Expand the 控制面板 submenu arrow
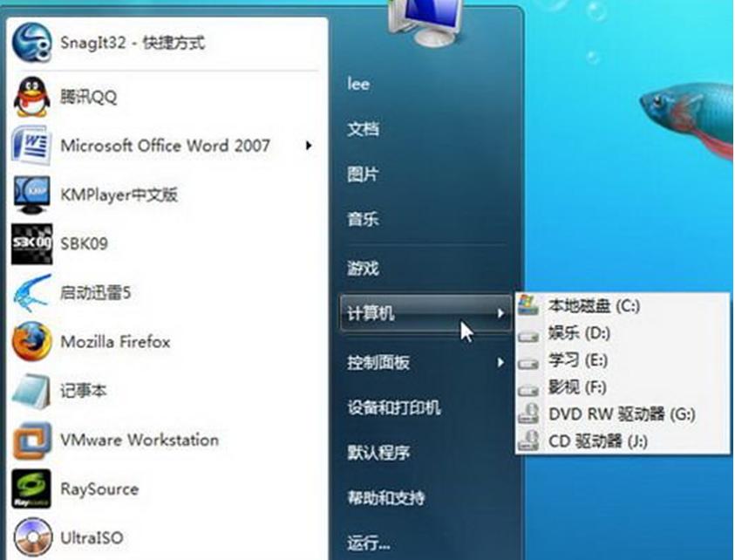The height and width of the screenshot is (560, 735). point(500,362)
